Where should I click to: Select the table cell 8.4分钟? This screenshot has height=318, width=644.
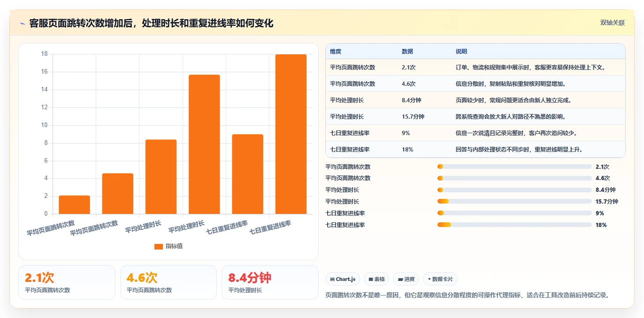point(411,100)
